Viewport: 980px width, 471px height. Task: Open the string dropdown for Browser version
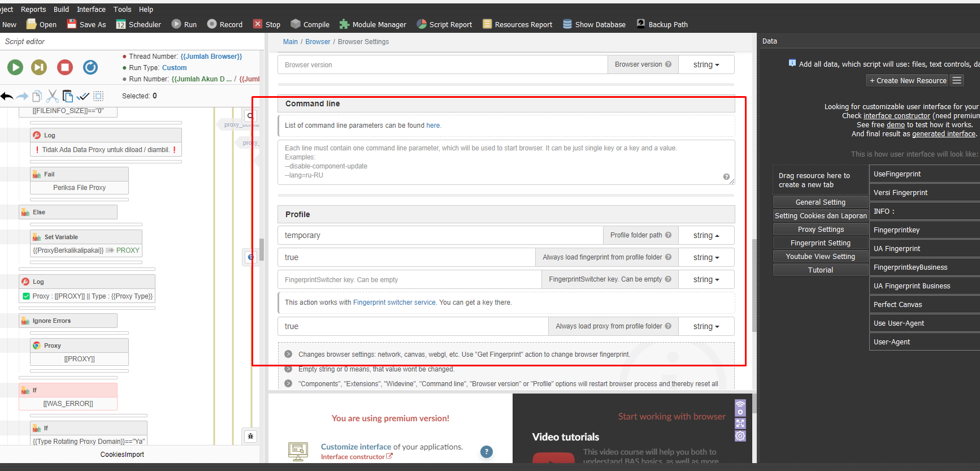pos(706,64)
